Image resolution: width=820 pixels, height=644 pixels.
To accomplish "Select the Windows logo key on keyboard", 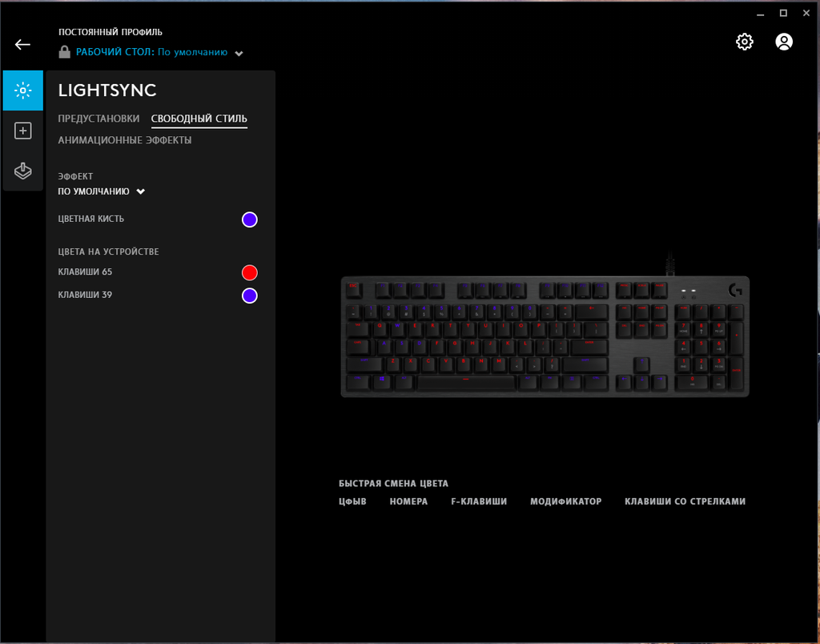I will [x=383, y=383].
